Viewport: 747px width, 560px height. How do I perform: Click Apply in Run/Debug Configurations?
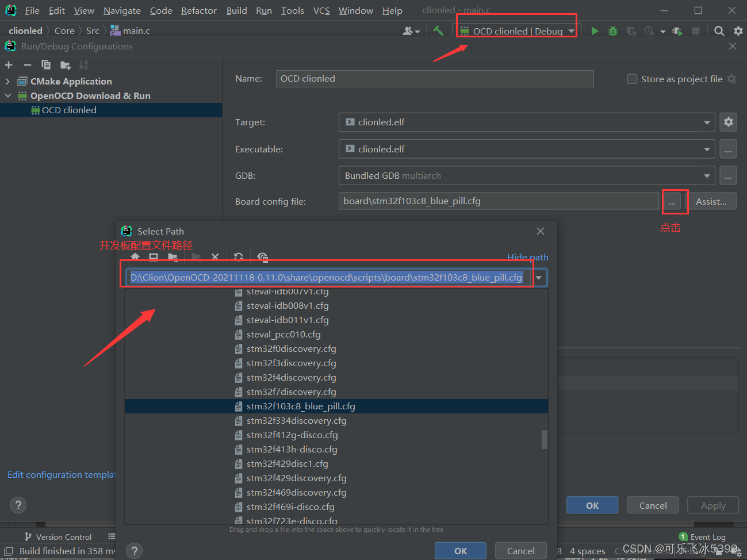[713, 505]
